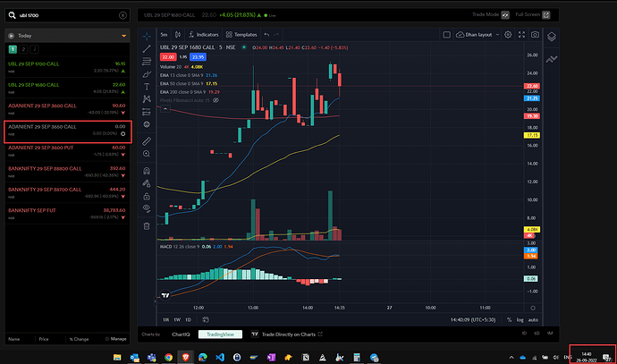The width and height of the screenshot is (617, 364).
Task: Open the 5m interval selector
Action: tap(164, 35)
